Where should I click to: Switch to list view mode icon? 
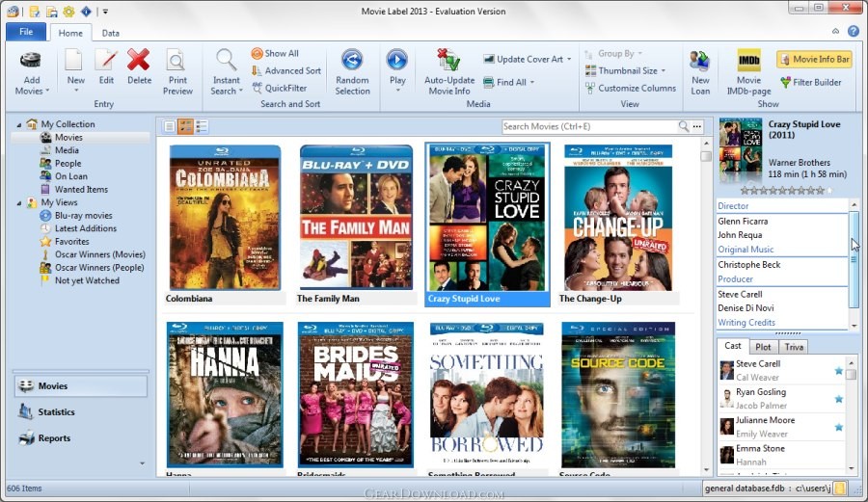click(x=170, y=127)
